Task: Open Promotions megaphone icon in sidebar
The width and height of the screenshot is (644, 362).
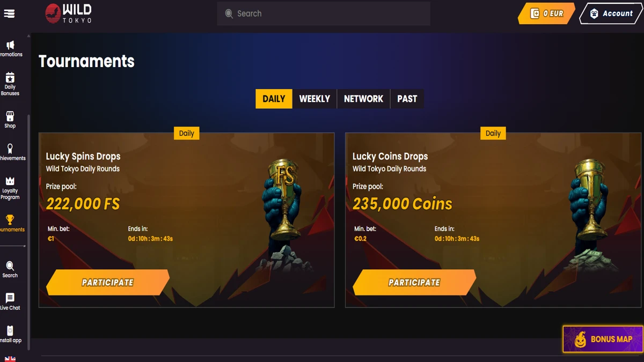Action: pyautogui.click(x=10, y=45)
